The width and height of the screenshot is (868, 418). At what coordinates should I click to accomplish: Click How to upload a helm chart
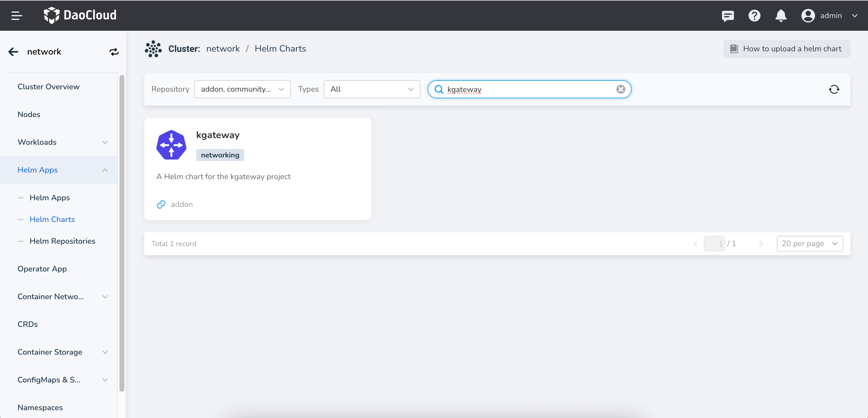[x=786, y=49]
